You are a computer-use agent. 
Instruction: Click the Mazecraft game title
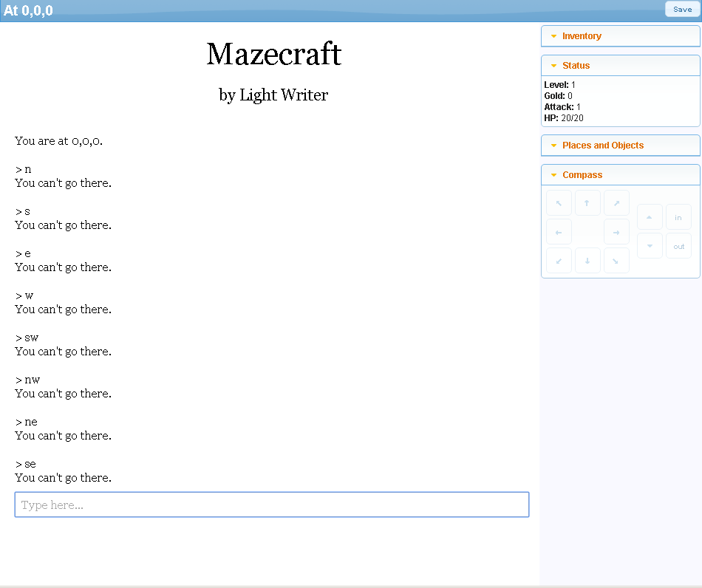click(x=273, y=55)
